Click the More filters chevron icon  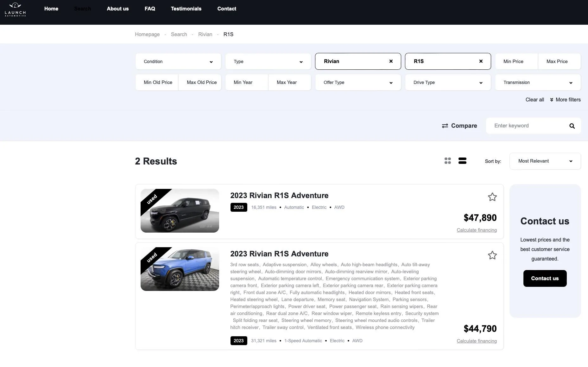552,100
